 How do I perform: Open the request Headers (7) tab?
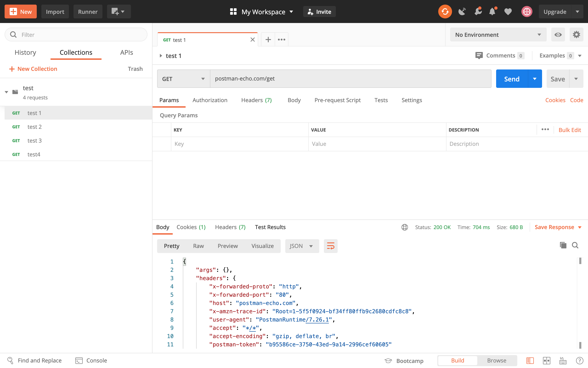click(256, 100)
